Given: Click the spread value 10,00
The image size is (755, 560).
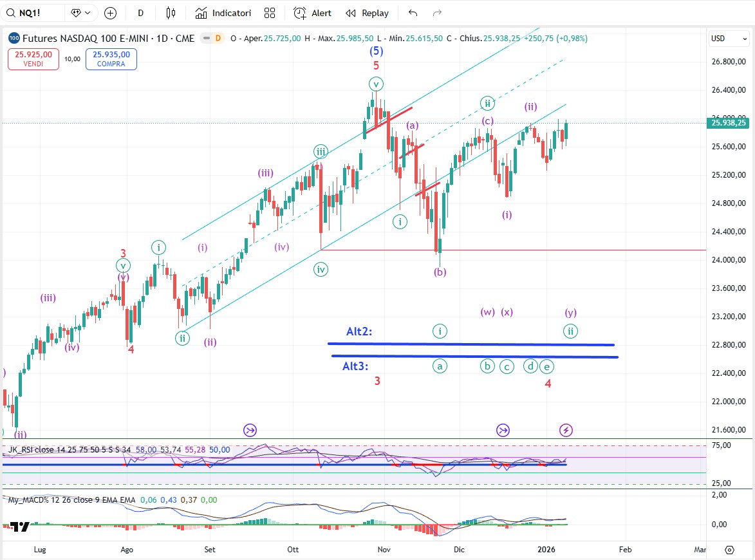Looking at the screenshot, I should [x=72, y=59].
